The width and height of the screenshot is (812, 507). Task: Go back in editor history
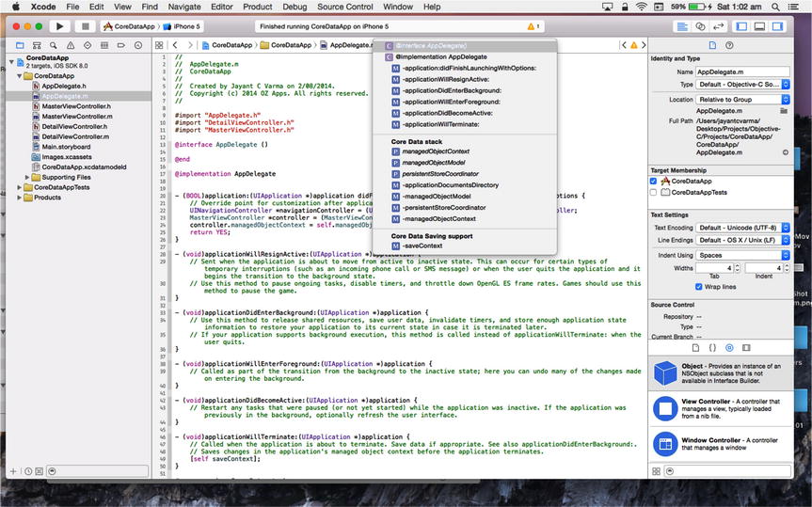175,45
